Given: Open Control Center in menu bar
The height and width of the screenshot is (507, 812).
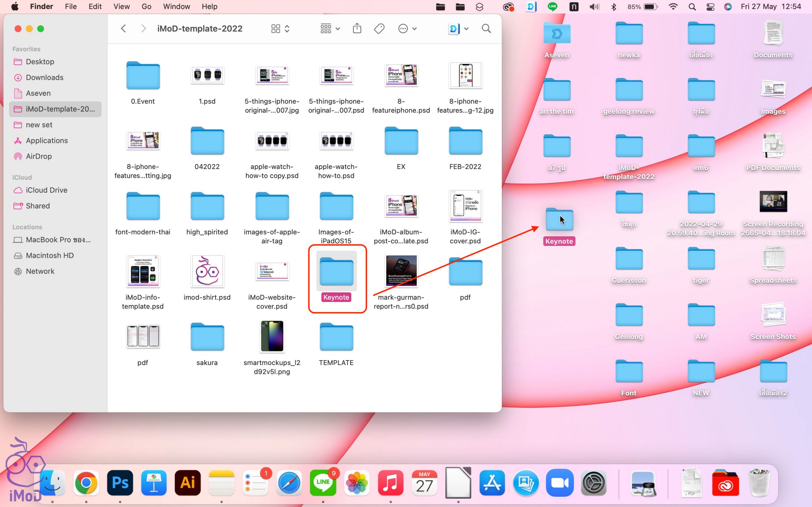Looking at the screenshot, I should [710, 7].
